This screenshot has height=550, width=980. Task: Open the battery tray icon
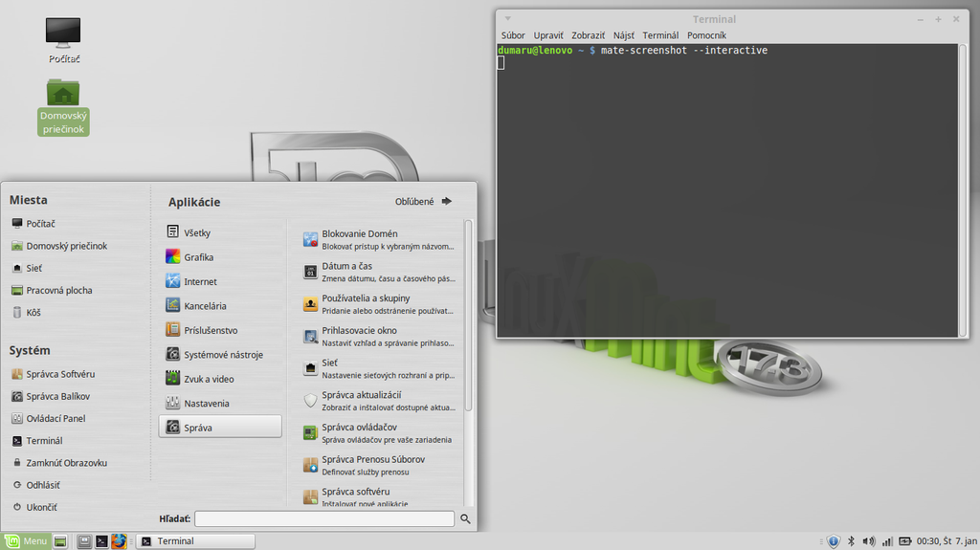tap(905, 541)
